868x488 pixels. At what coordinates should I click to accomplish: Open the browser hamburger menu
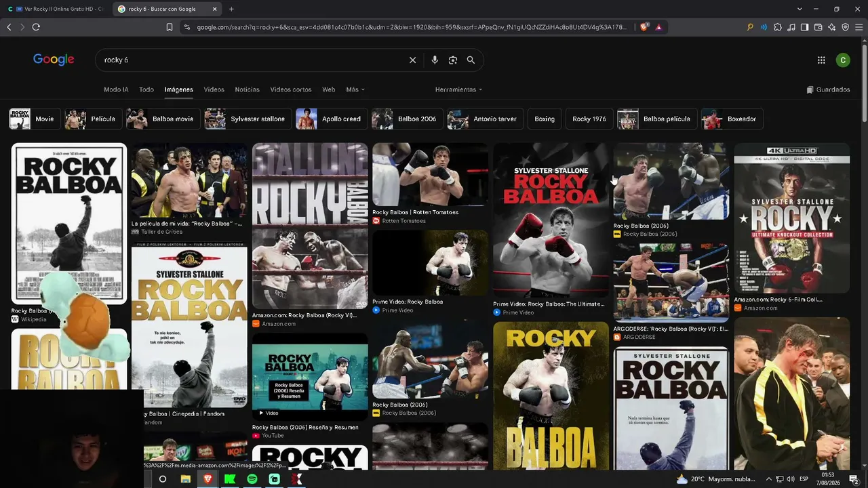(859, 27)
